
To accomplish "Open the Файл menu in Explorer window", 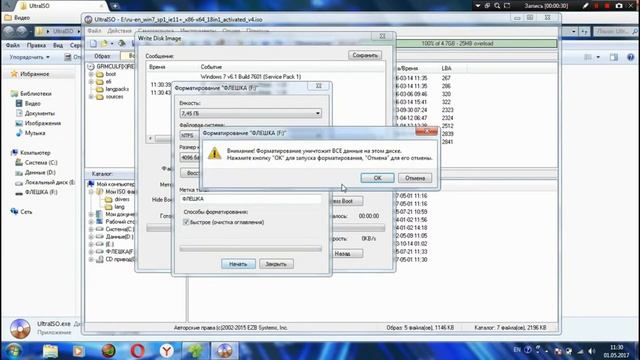I will click(x=13, y=45).
